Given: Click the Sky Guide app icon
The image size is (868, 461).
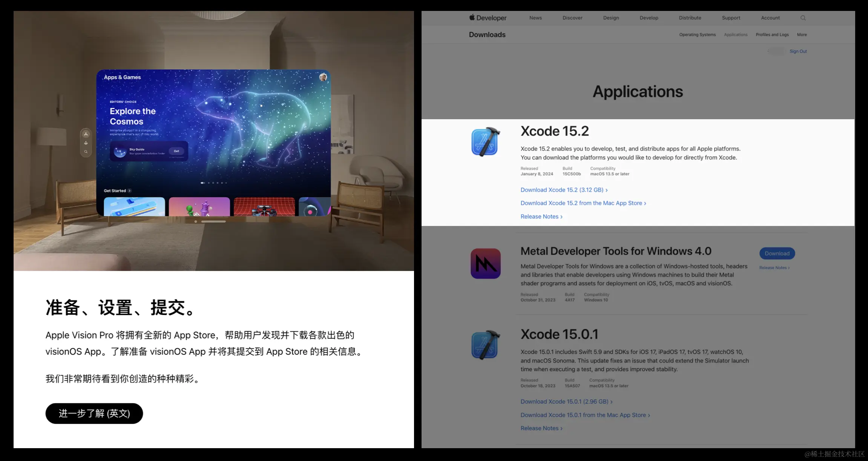Looking at the screenshot, I should click(x=120, y=151).
